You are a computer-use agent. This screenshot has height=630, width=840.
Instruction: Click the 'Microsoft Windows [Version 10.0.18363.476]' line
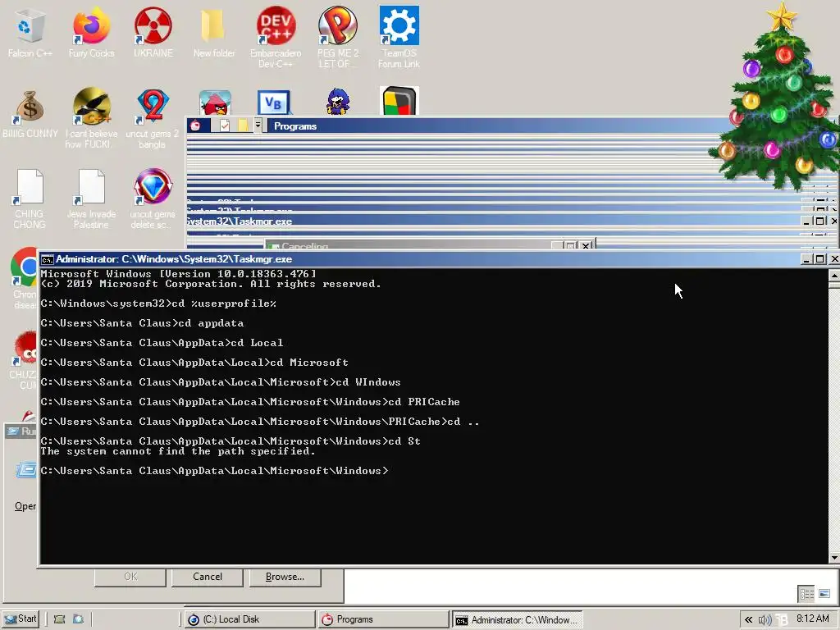178,274
